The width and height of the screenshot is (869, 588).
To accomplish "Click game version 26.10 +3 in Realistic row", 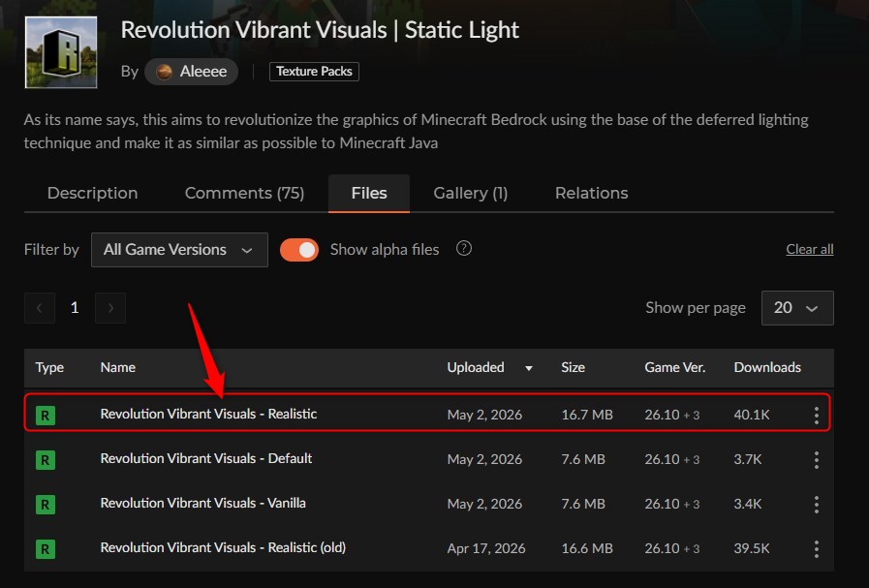I will click(671, 415).
